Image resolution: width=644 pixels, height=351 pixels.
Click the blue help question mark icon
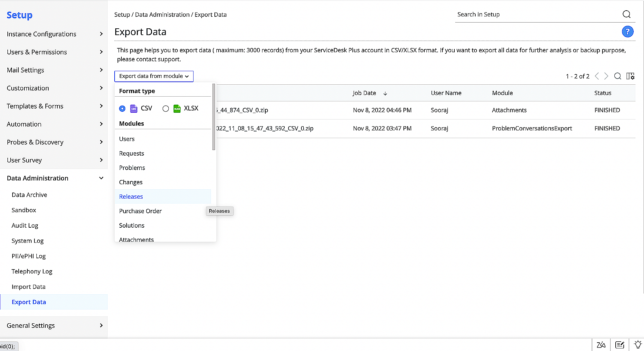click(x=627, y=32)
